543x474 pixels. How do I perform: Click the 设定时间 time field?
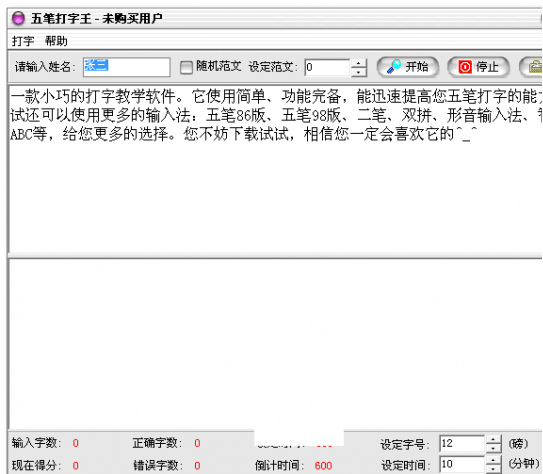click(x=462, y=464)
